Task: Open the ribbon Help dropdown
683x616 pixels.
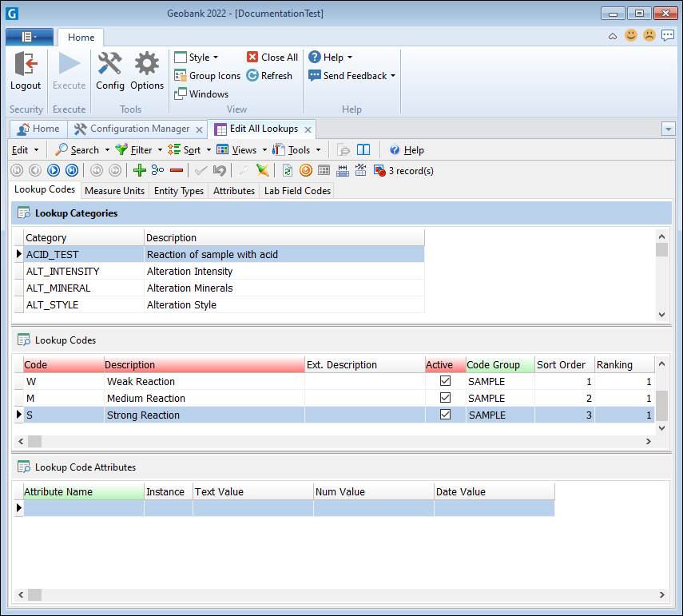Action: (331, 58)
